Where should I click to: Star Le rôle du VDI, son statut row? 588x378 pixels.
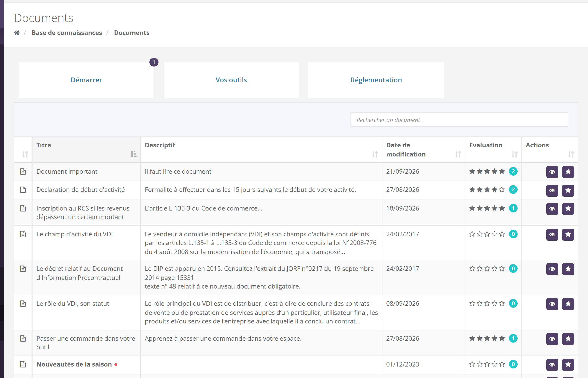568,304
